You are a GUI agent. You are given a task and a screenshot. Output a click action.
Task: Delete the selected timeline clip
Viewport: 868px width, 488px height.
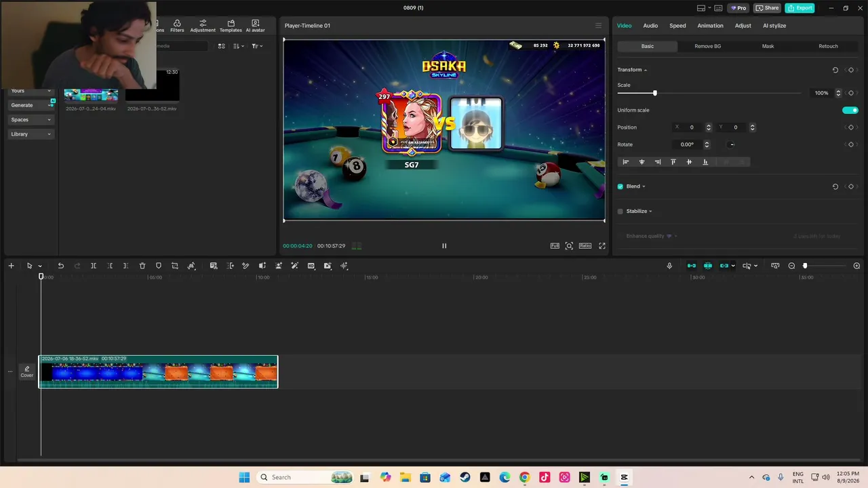[x=142, y=266]
